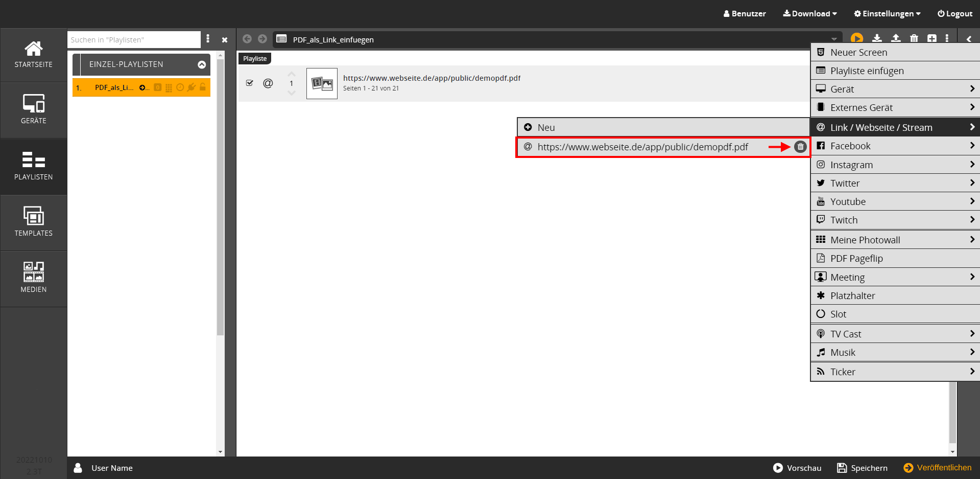980x479 pixels.
Task: Collapse the right panel with the chevron arrow
Action: pyautogui.click(x=968, y=39)
